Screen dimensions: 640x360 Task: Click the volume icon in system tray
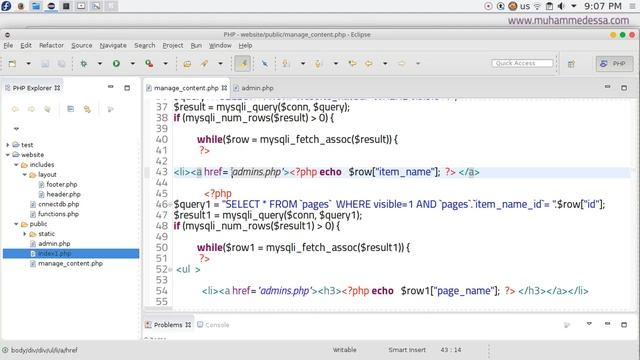click(561, 6)
